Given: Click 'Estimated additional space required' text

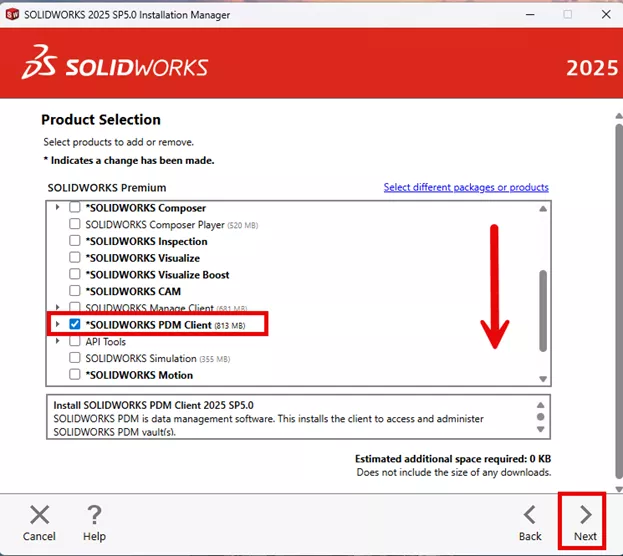Looking at the screenshot, I should [453, 459].
